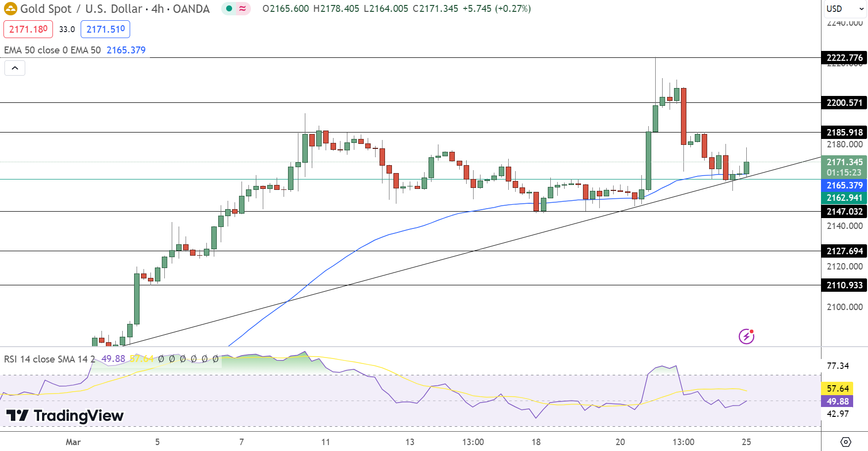Viewport: 868px width, 451px height.
Task: Click the EMA 50 value 2165.379 in legend
Action: 126,50
